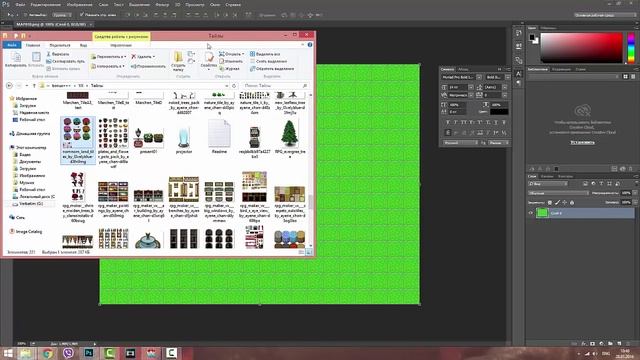Screen dimensions: 640x360
Task: Click Libraries grid view icon
Action: [625, 76]
